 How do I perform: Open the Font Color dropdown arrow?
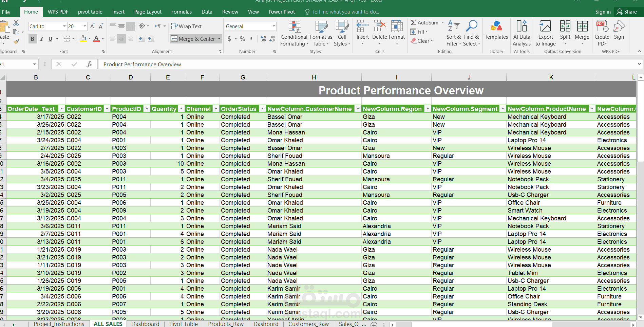(x=103, y=39)
